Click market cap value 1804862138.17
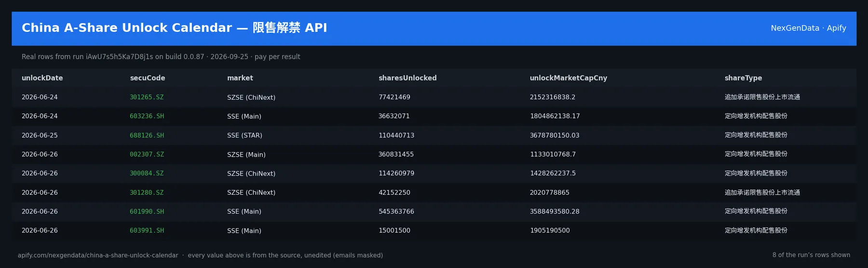868x268 pixels. 555,116
